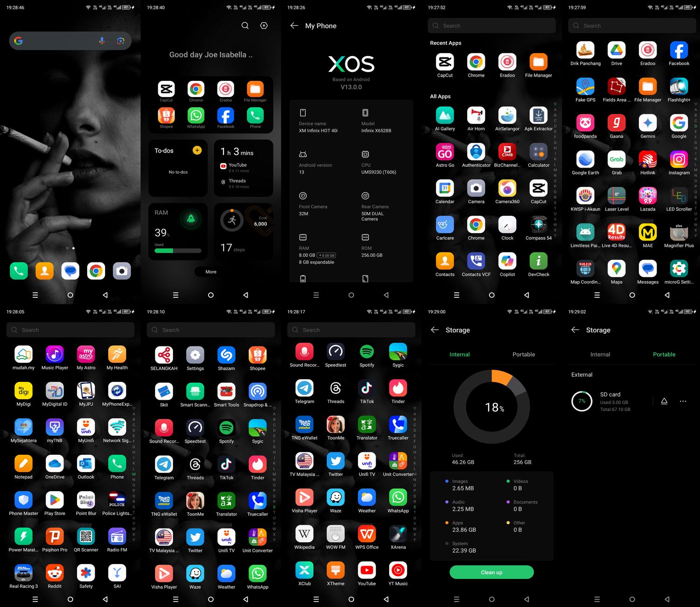700x607 pixels.
Task: Open the SELANGKAH app
Action: pyautogui.click(x=164, y=355)
